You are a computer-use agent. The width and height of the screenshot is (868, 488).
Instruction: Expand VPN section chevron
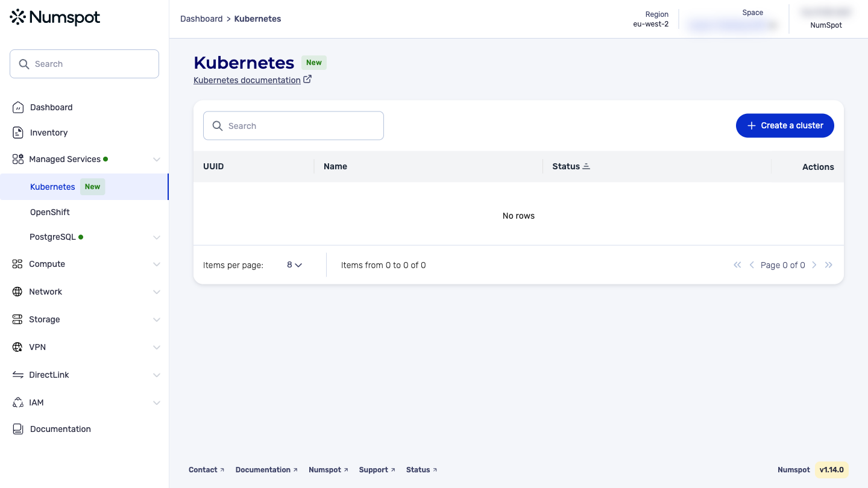click(157, 347)
